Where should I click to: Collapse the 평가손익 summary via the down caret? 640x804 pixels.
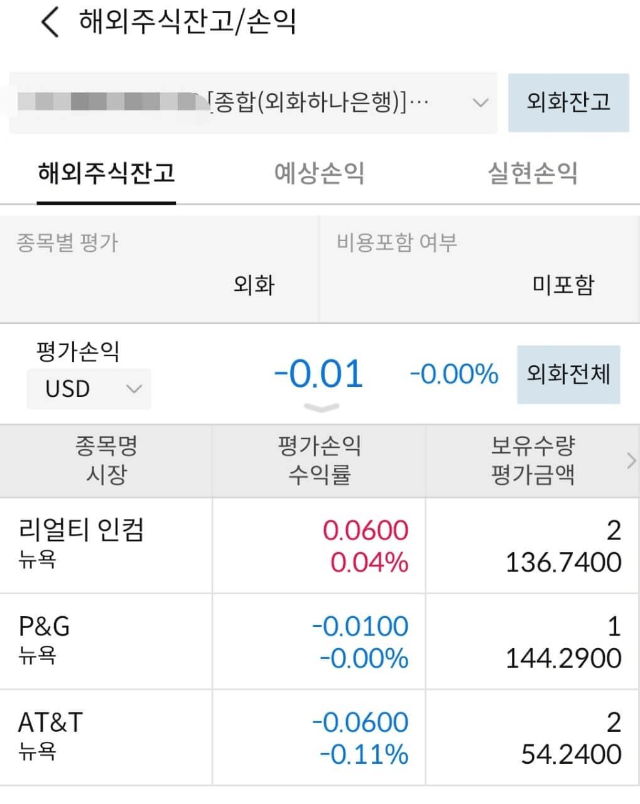click(320, 407)
